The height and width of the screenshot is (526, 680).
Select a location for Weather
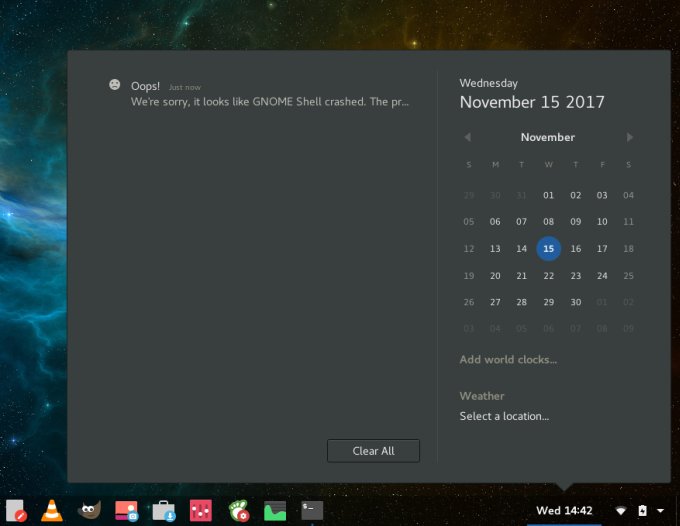[504, 416]
